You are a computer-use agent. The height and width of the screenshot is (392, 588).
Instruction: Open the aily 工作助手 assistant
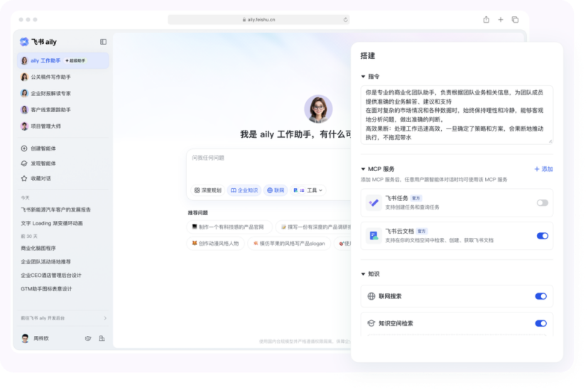[x=63, y=61]
